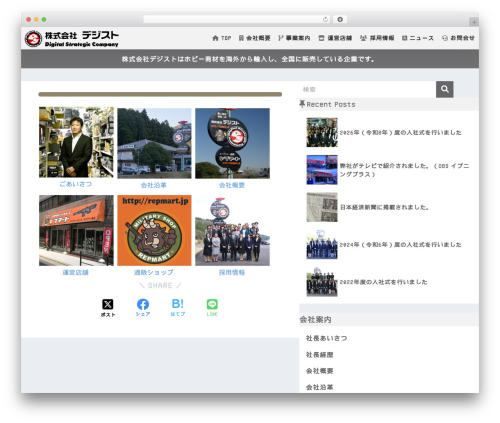
Task: Click the Degist company logo
Action: (x=72, y=39)
